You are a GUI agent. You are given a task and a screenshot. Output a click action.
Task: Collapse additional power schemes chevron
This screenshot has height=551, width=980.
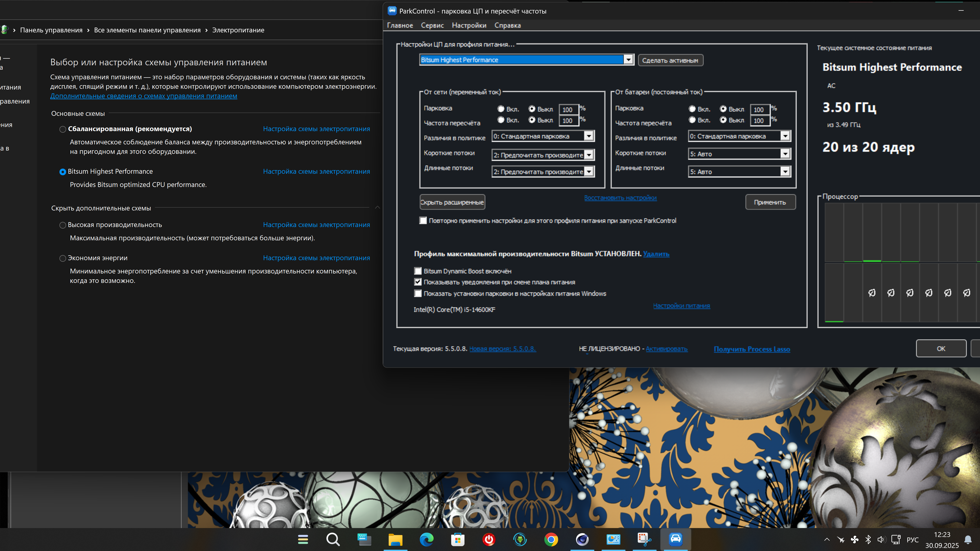(x=377, y=208)
